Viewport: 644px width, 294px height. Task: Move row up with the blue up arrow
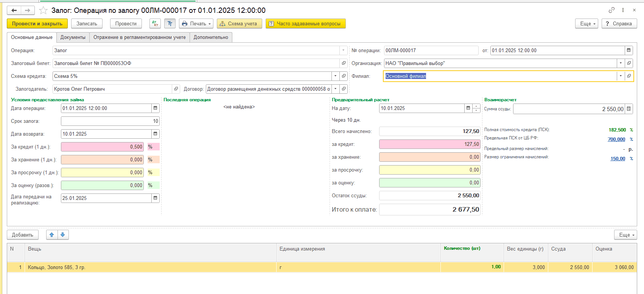pos(52,235)
